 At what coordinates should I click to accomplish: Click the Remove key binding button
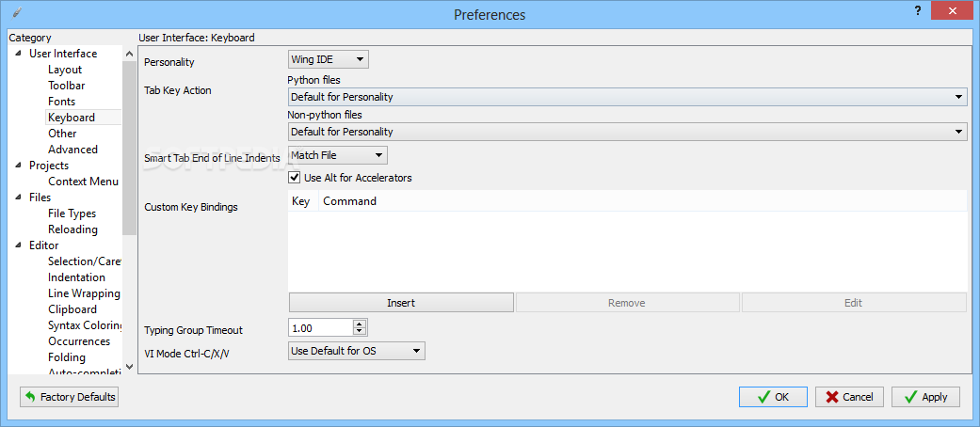pyautogui.click(x=627, y=303)
